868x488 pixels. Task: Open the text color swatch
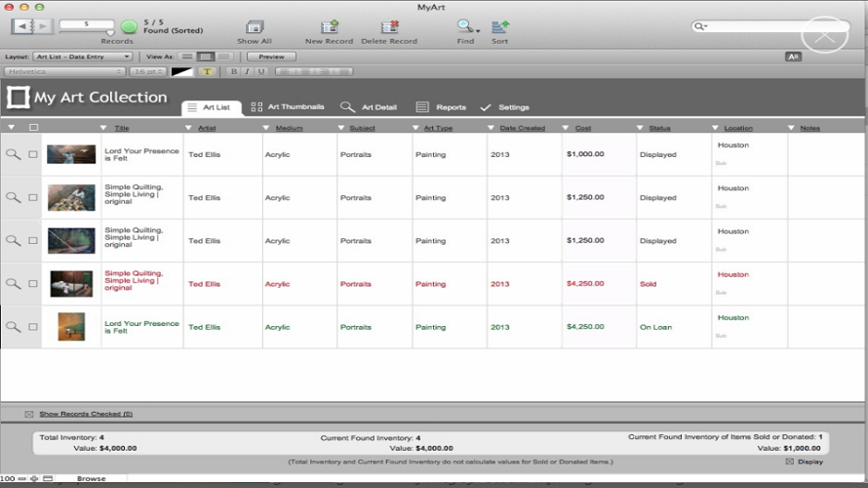tap(181, 71)
